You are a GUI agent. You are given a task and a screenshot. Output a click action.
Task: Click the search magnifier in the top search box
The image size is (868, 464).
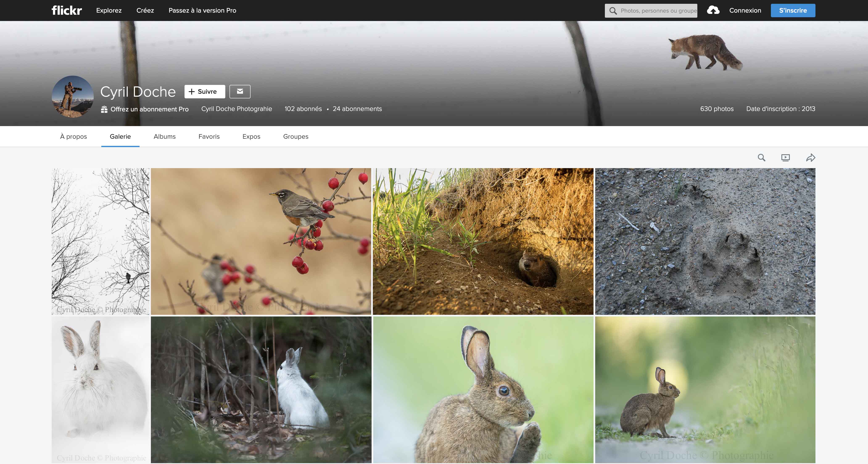click(x=613, y=11)
